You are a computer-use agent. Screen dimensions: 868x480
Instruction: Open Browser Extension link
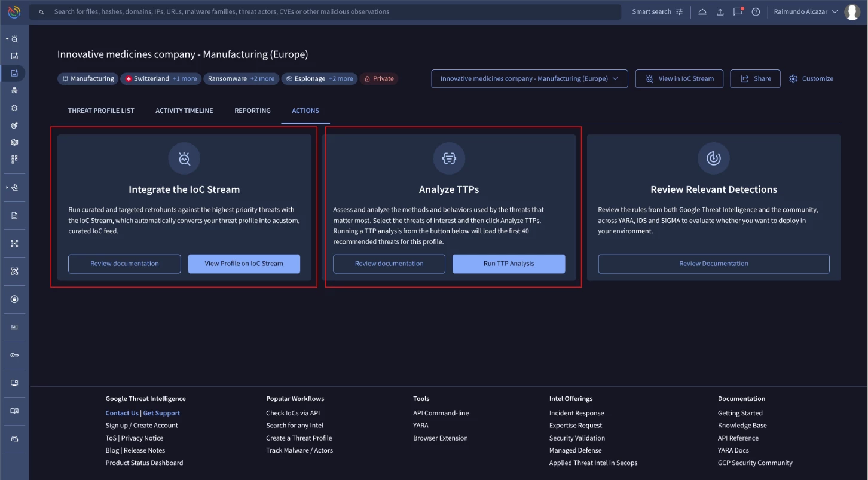(x=441, y=438)
